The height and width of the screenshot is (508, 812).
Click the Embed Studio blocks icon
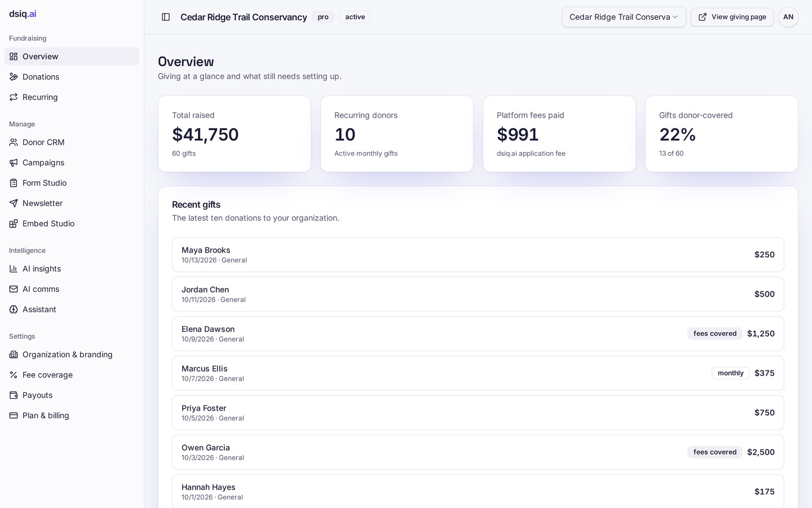tap(14, 224)
